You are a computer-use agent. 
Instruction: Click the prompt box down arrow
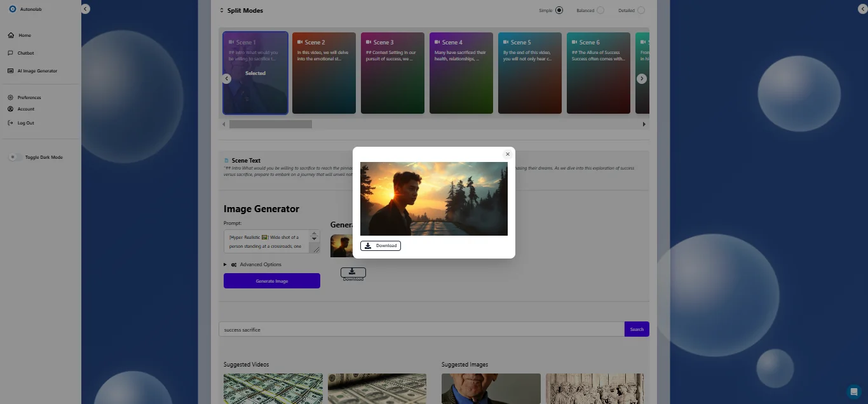tap(314, 239)
